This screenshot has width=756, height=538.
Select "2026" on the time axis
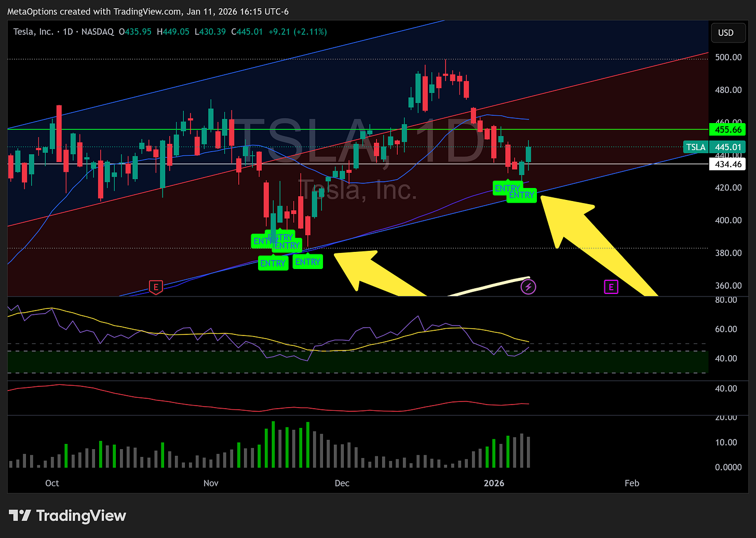pos(494,483)
